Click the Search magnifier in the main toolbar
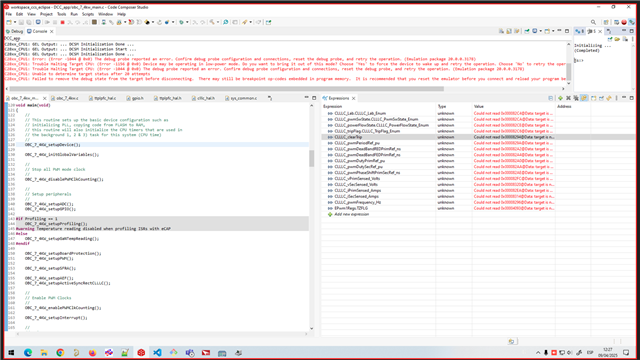The width and height of the screenshot is (640, 360). (x=593, y=22)
